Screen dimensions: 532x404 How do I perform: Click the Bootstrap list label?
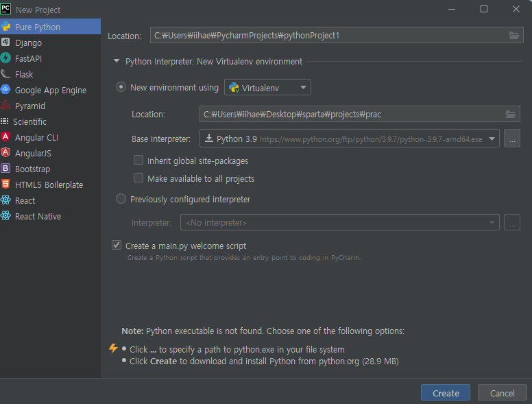pyautogui.click(x=33, y=169)
